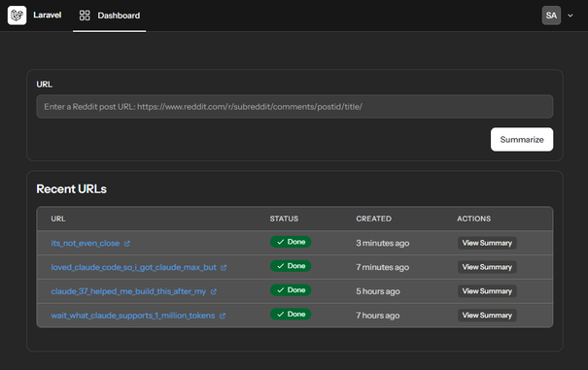Viewport: 588px width, 370px height.
Task: Open the loved_claude_code_so_i_got_claude_max_but link
Action: 134,267
